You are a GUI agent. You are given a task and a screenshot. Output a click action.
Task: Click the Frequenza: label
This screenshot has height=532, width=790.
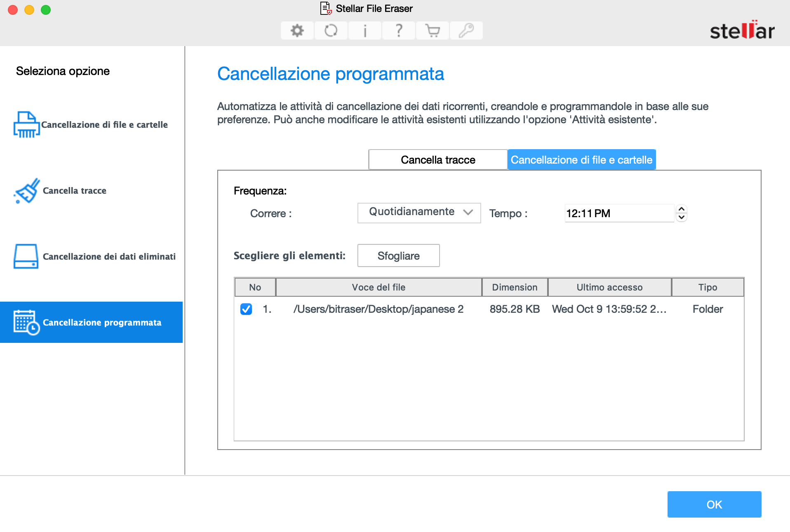pyautogui.click(x=260, y=191)
